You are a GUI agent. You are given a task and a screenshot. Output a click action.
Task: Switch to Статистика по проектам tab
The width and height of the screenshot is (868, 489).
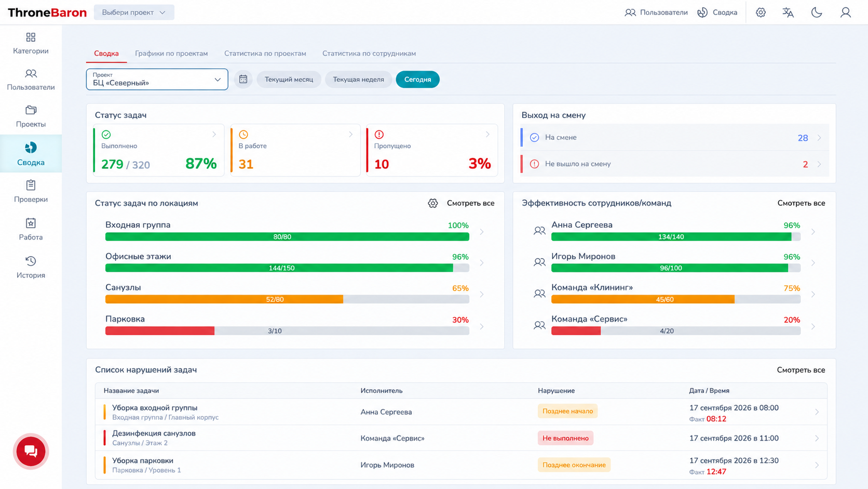pos(265,54)
